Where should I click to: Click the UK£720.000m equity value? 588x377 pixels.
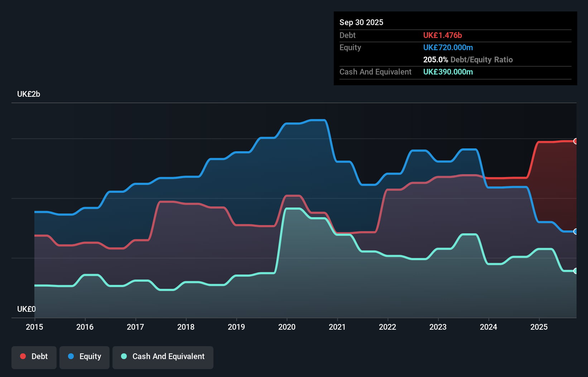click(448, 47)
